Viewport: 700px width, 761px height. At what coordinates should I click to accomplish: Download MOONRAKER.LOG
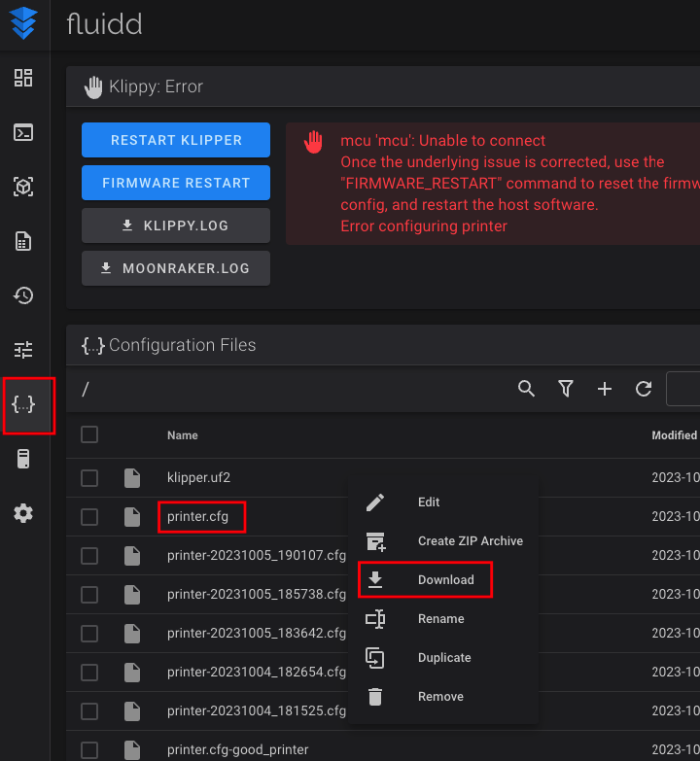pyautogui.click(x=176, y=268)
